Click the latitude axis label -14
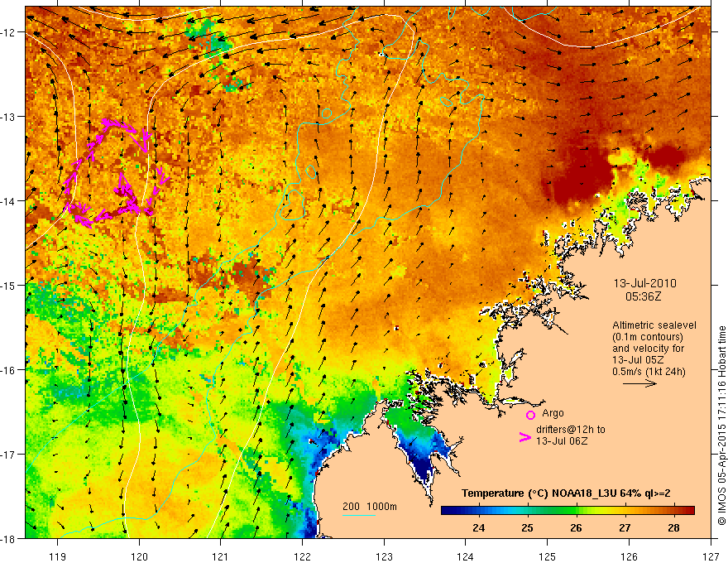This screenshot has height=563, width=728. (x=8, y=201)
